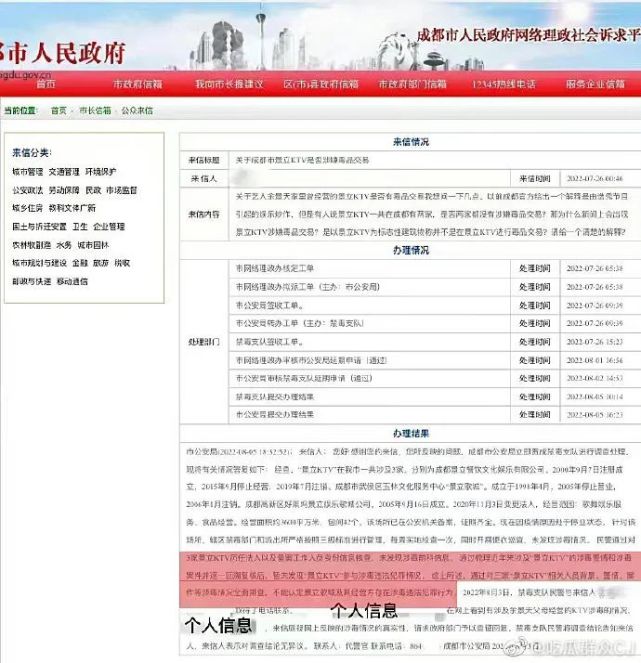Select the 税收 category
Viewport: 641px width, 663px height.
pos(122,263)
